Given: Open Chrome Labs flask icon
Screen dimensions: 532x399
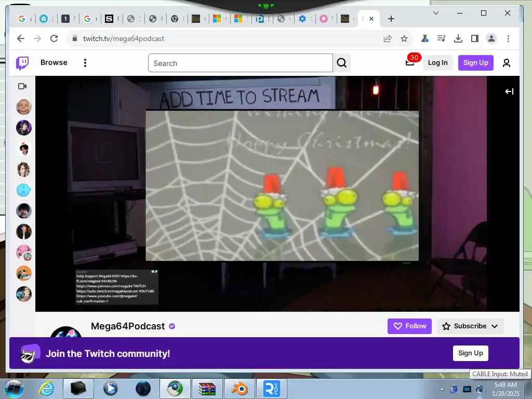Looking at the screenshot, I should 424,38.
